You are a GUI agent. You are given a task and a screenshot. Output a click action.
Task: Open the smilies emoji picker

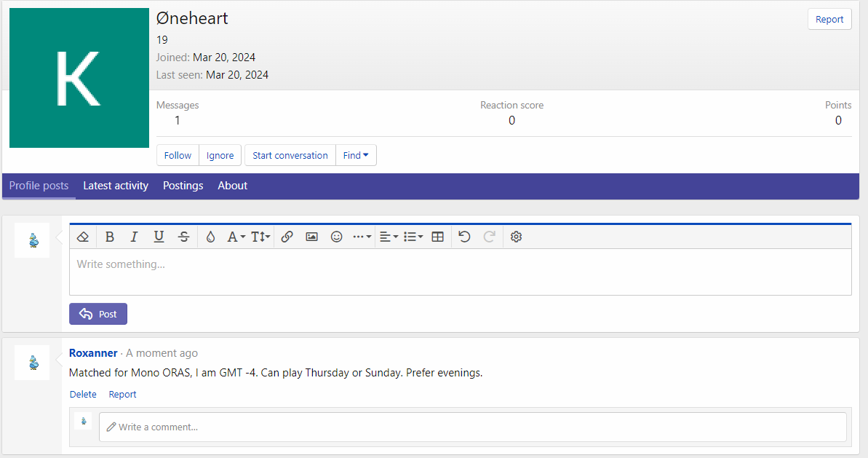pos(336,237)
